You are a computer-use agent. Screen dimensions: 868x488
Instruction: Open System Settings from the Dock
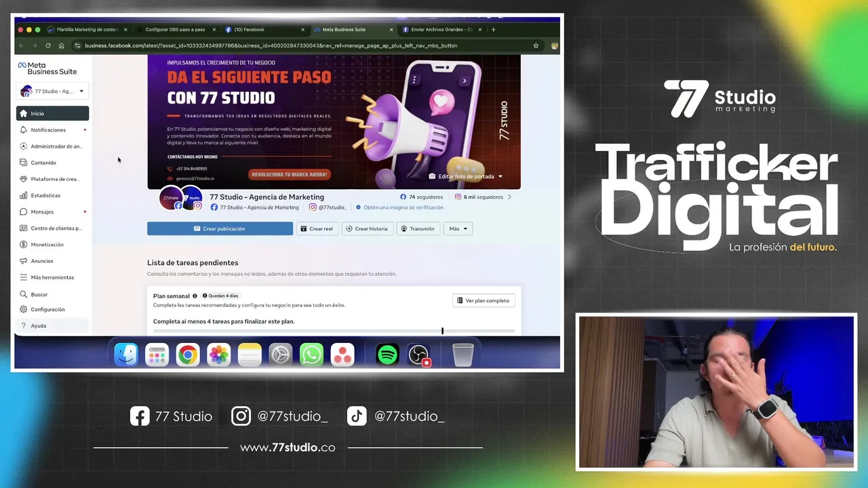(280, 354)
